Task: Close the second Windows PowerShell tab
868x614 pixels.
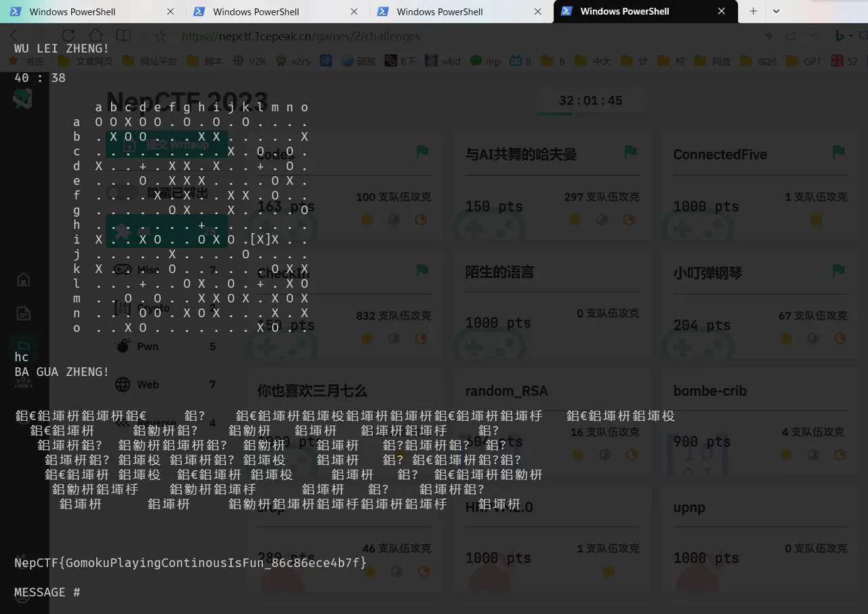Action: (x=354, y=12)
